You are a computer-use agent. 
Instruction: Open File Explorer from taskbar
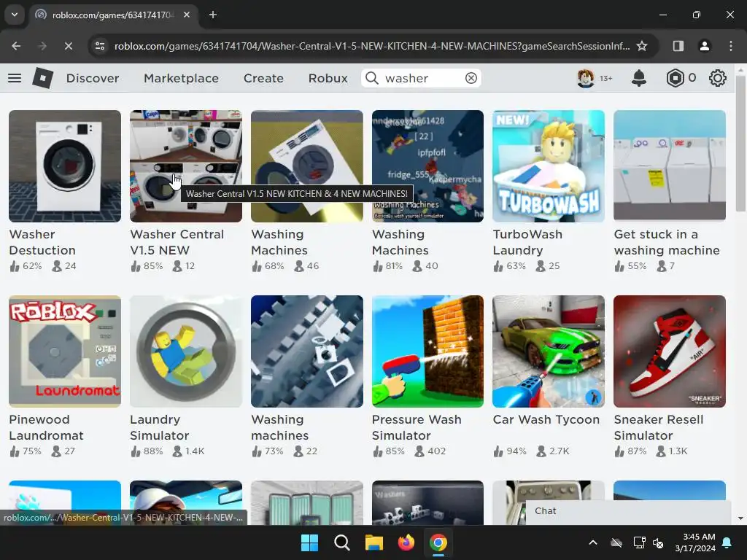pos(374,542)
